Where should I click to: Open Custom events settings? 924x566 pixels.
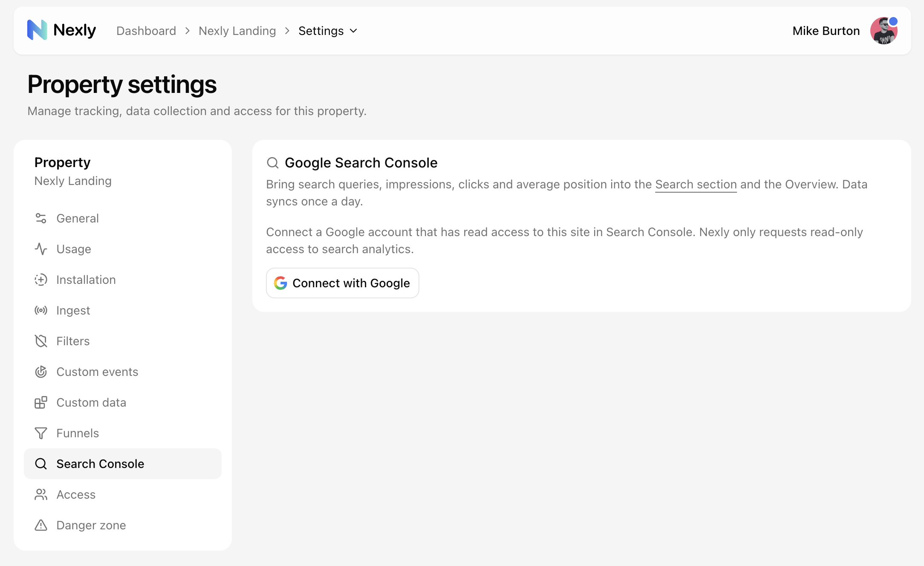click(123, 372)
